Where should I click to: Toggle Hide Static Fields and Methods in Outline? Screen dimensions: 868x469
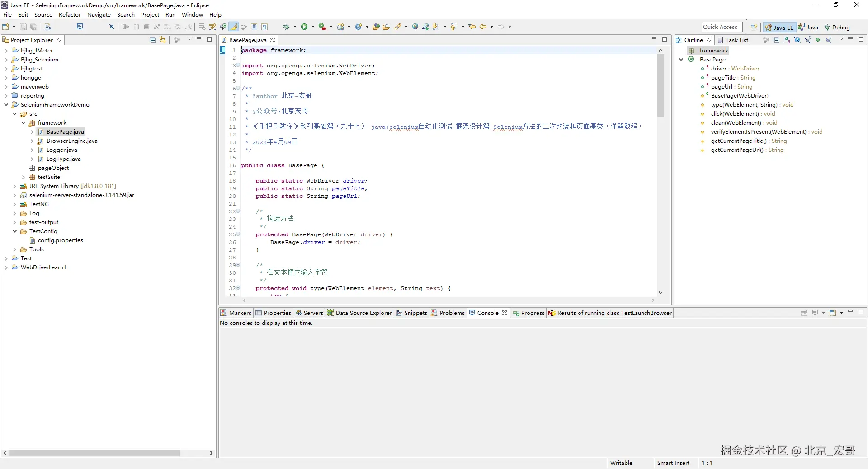[807, 40]
